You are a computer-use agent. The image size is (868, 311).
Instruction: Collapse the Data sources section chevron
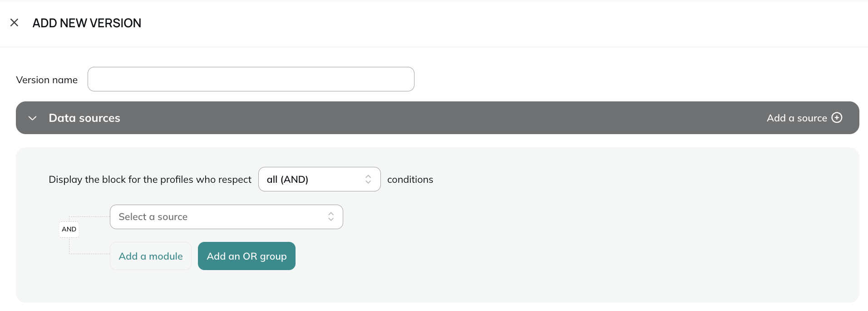[x=32, y=118]
